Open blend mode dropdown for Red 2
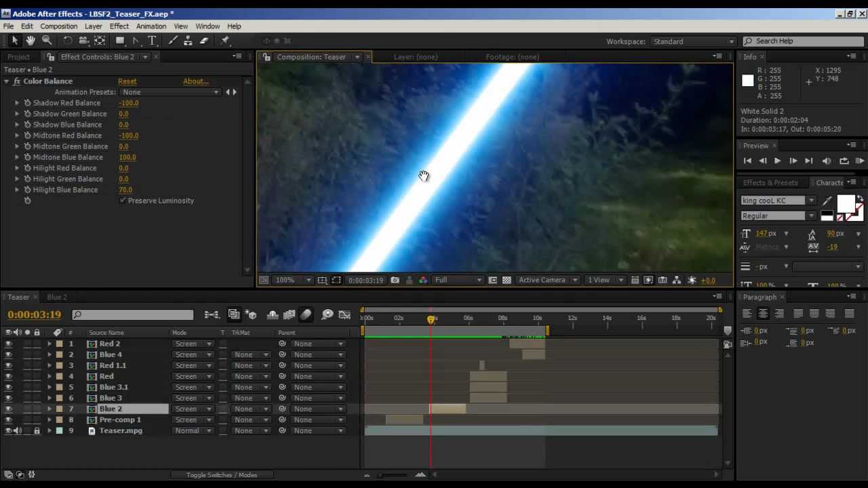The width and height of the screenshot is (868, 488). pos(193,344)
